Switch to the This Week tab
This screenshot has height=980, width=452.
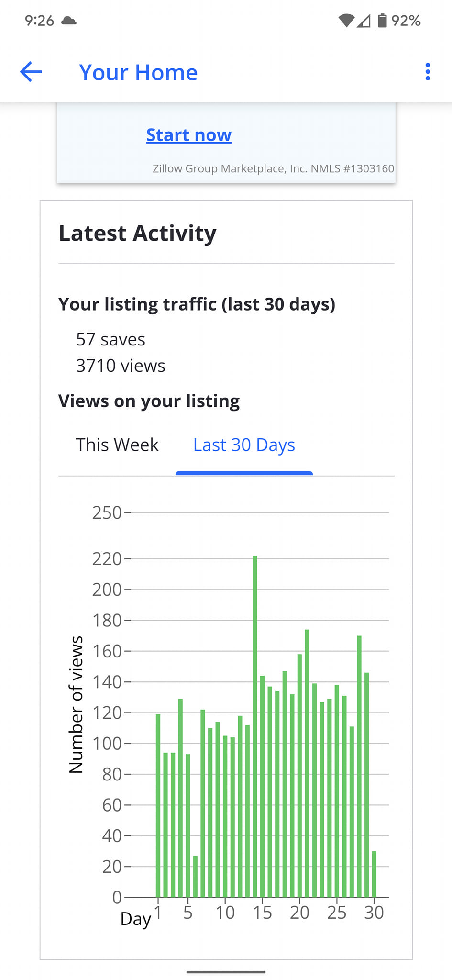pos(117,445)
